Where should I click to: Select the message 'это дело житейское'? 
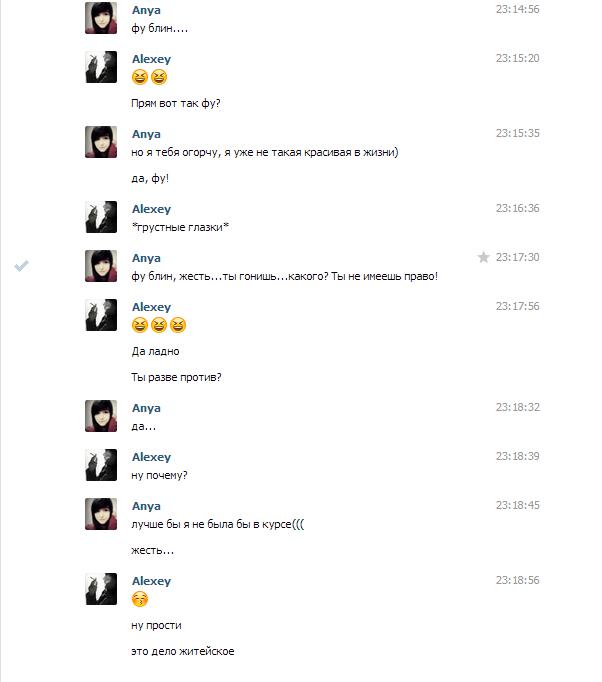(183, 651)
